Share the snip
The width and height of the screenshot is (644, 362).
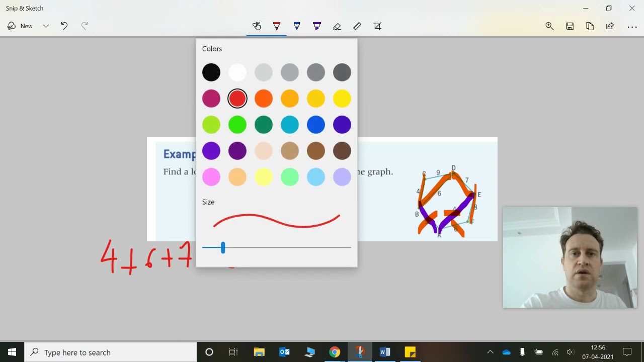(x=610, y=26)
